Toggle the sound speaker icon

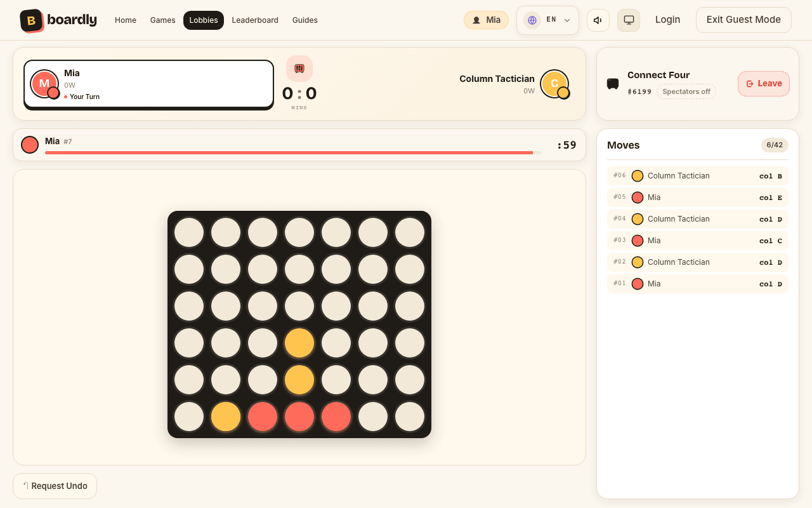(598, 20)
